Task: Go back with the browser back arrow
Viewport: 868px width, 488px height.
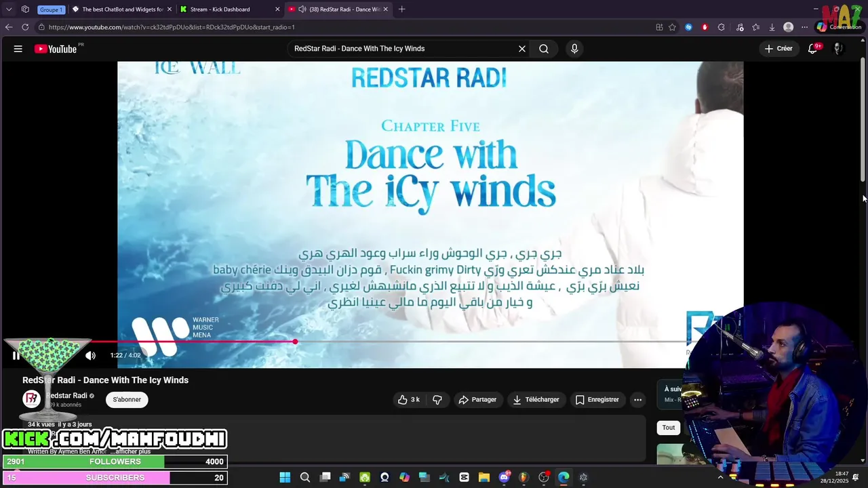Action: [x=8, y=27]
